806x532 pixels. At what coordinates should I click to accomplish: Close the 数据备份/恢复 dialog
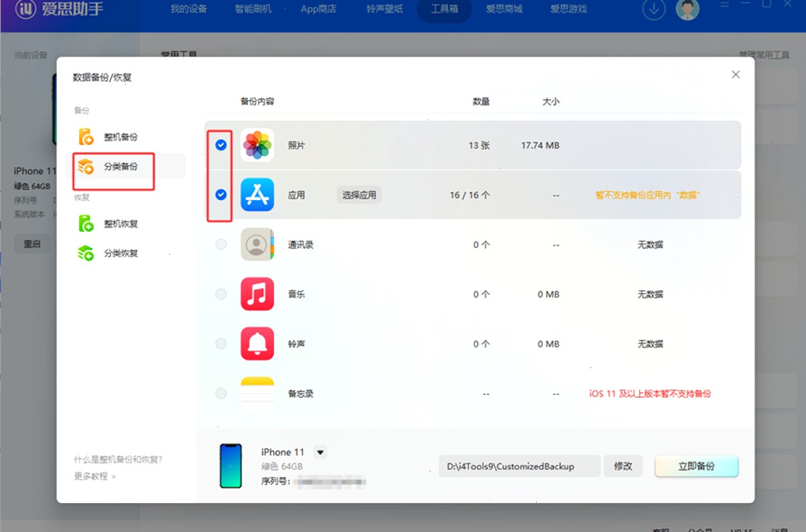[x=735, y=75]
